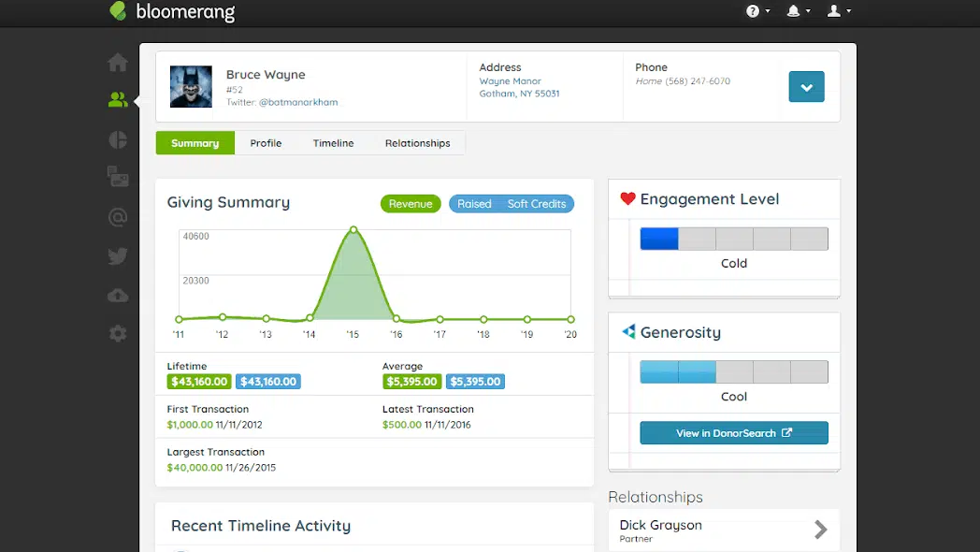Viewport: 980px width, 552px height.
Task: Switch to the Relationships tab
Action: click(x=417, y=143)
